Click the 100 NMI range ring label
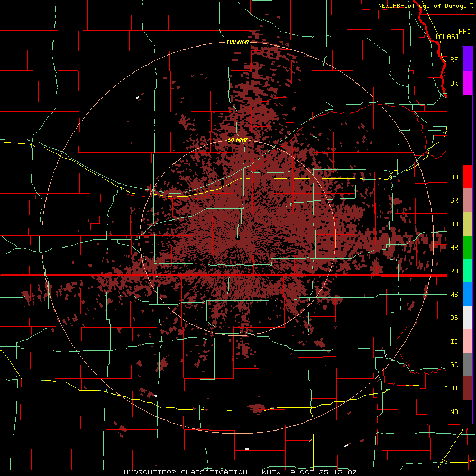 (237, 42)
